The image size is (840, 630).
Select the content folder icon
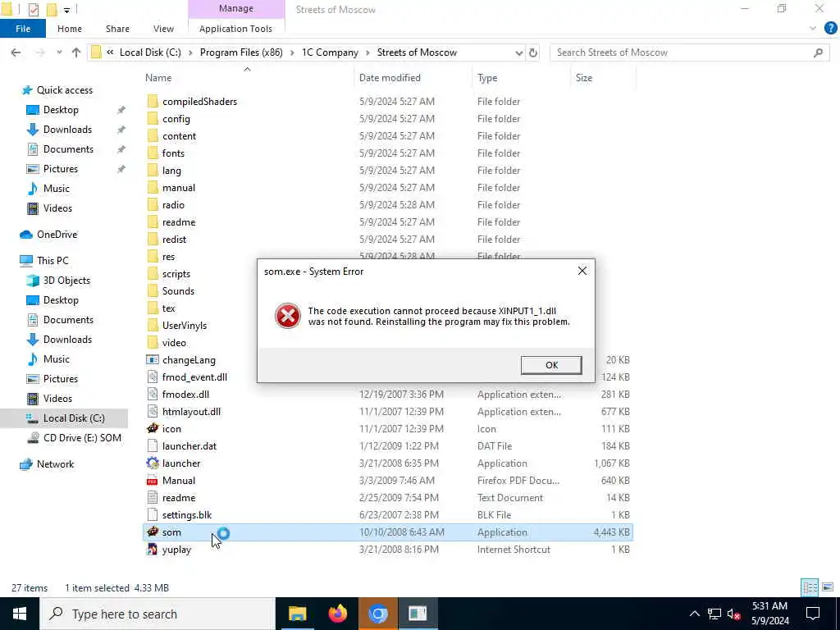[x=153, y=135]
